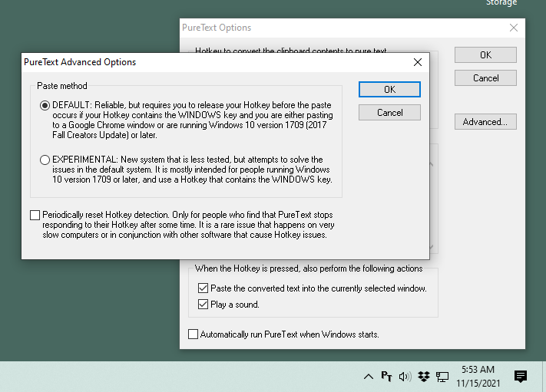This screenshot has height=392, width=546.
Task: Close the PureText Advanced Options dialog
Action: click(418, 62)
